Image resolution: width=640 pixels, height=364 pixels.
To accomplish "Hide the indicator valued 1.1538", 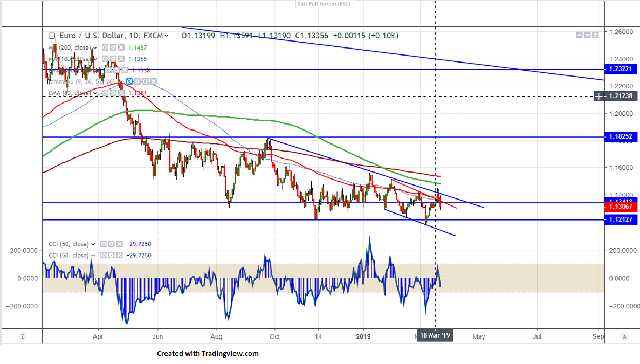I will pos(109,71).
